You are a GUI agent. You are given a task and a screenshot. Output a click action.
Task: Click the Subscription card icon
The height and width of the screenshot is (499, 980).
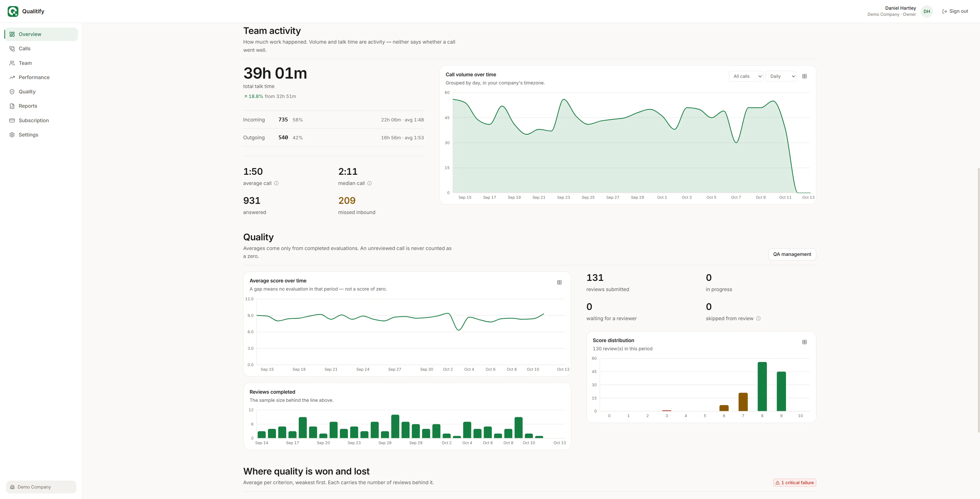tap(12, 120)
